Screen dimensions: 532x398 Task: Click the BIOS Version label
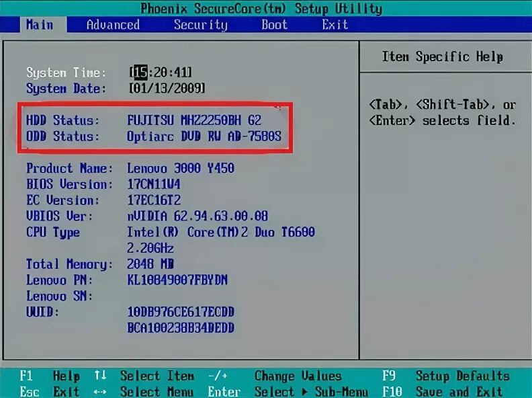[x=70, y=184]
